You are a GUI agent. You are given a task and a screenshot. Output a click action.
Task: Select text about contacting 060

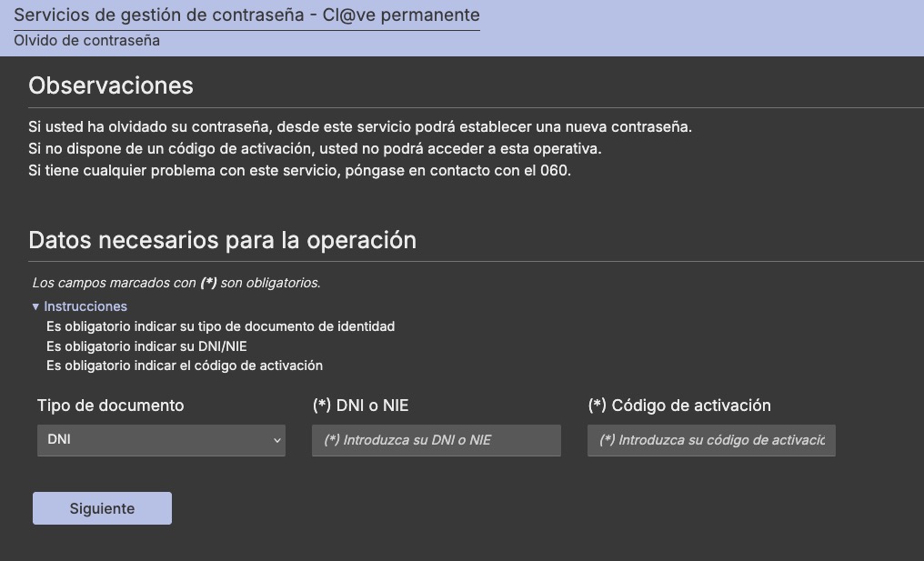pyautogui.click(x=299, y=170)
